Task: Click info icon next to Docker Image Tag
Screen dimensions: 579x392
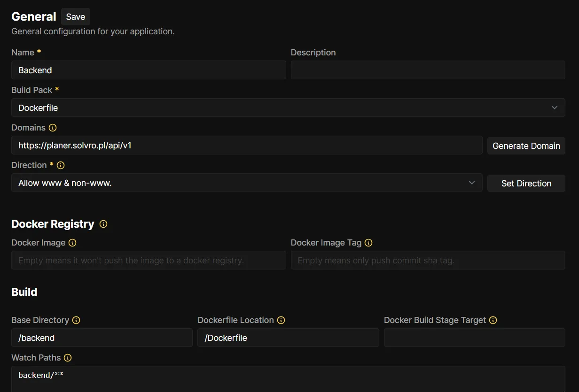Action: pyautogui.click(x=368, y=243)
